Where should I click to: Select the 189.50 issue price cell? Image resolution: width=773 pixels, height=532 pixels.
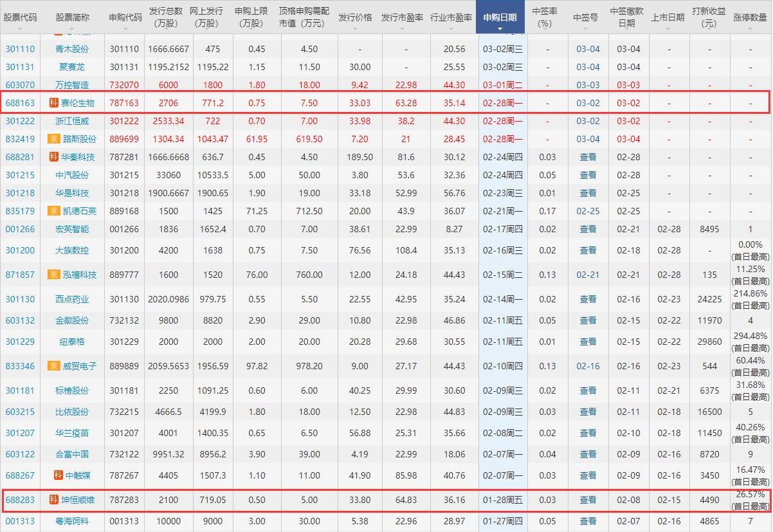coord(359,157)
